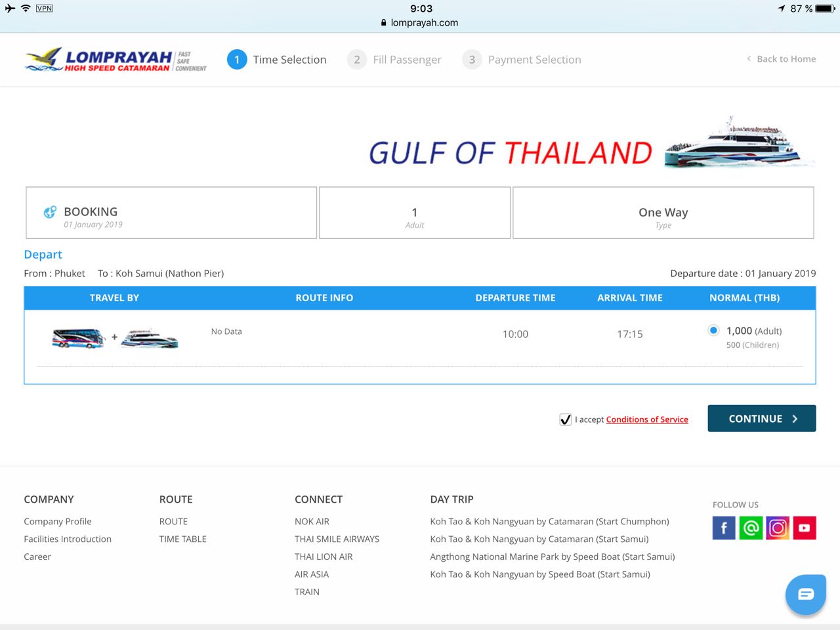This screenshot has height=630, width=840.
Task: Tap the VPN status indicator
Action: (44, 9)
